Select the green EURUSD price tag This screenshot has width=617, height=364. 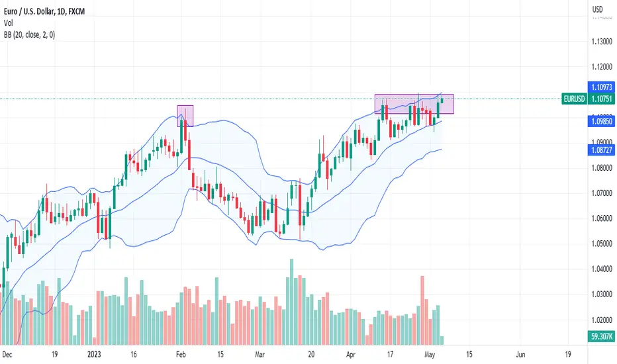click(x=574, y=99)
